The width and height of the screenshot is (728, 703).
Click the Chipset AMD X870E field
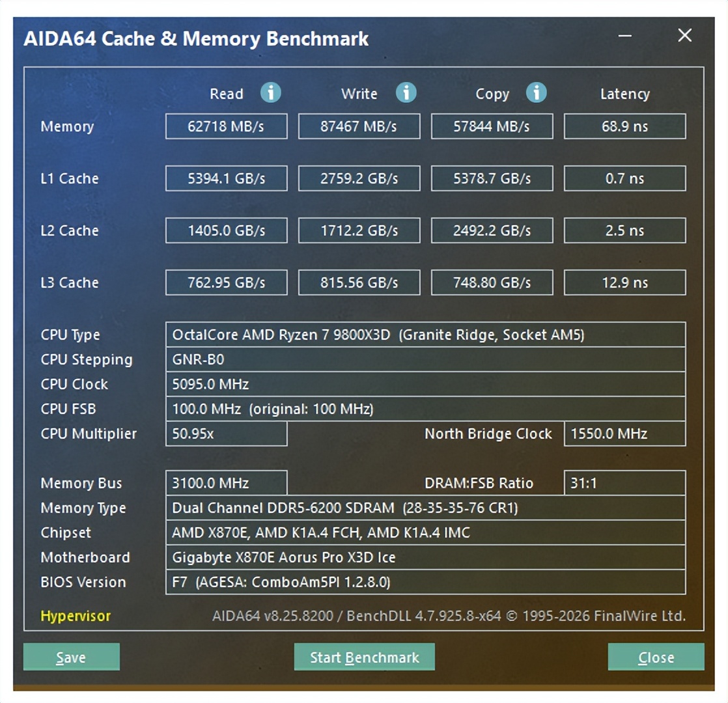[425, 532]
